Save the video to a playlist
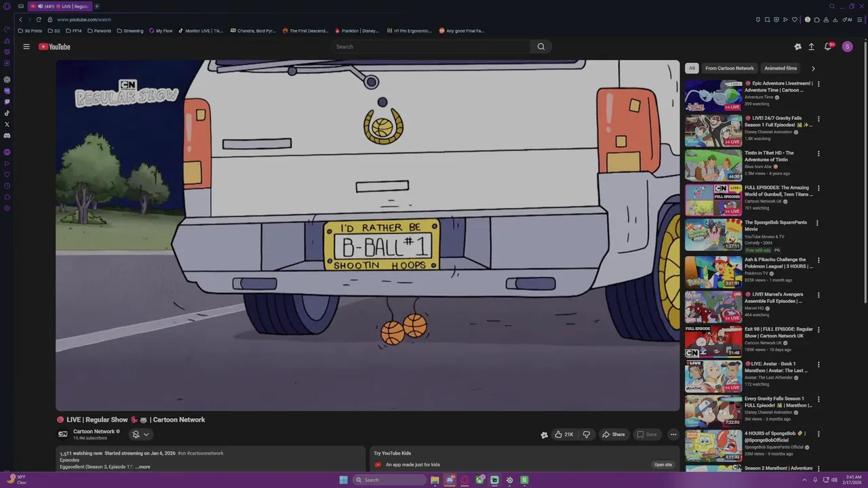This screenshot has height=488, width=868. (x=646, y=434)
